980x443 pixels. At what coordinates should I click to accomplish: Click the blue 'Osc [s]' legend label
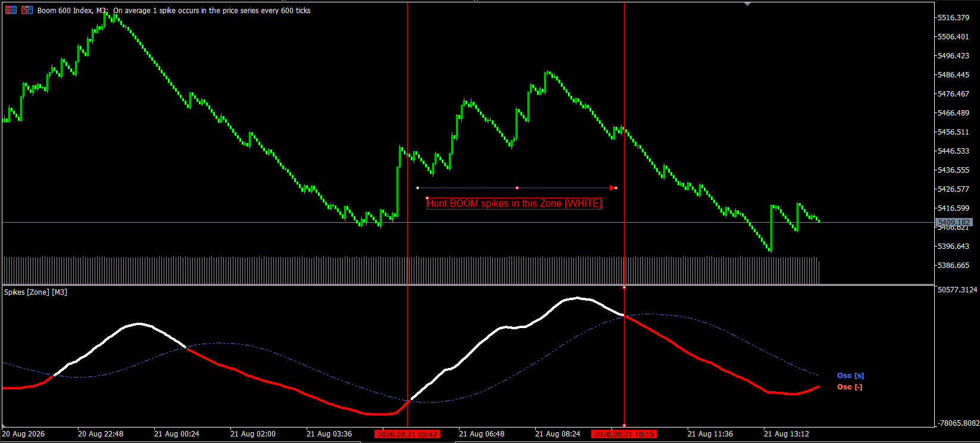pyautogui.click(x=850, y=376)
